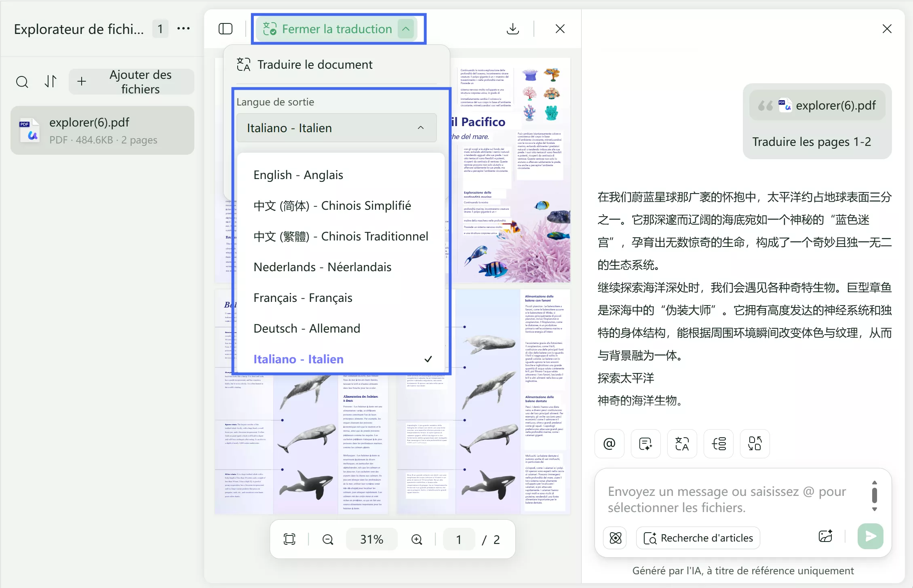Select the fit-to-page icon in the bottom toolbar

point(289,539)
